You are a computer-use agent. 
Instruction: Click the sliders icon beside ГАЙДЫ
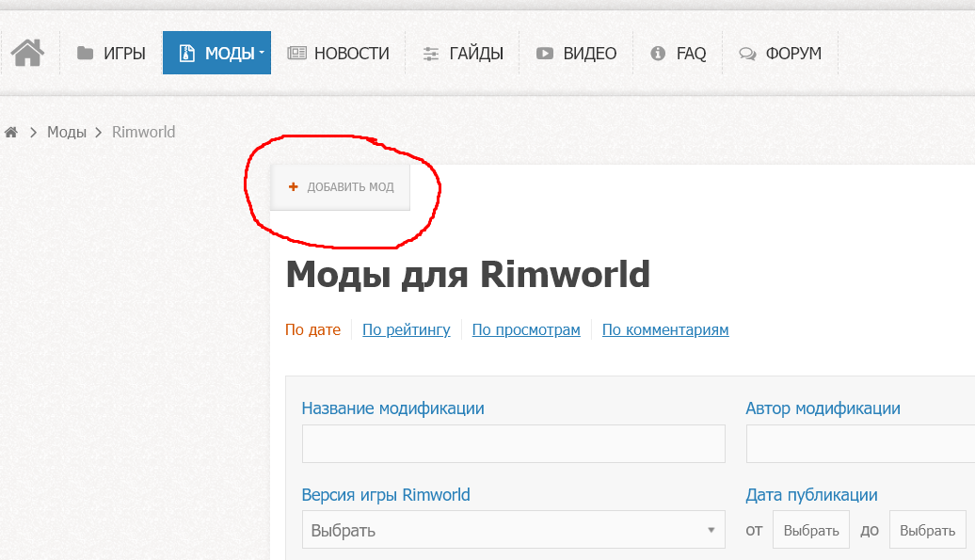(x=431, y=54)
